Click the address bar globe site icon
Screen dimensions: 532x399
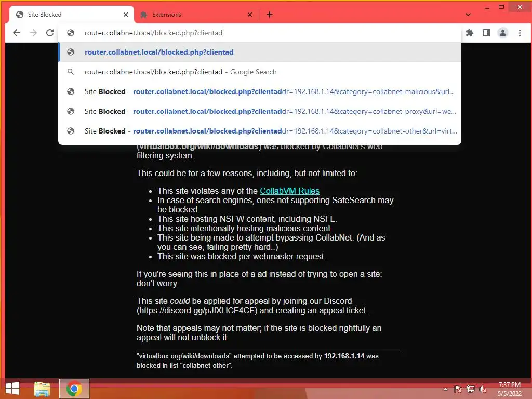71,33
